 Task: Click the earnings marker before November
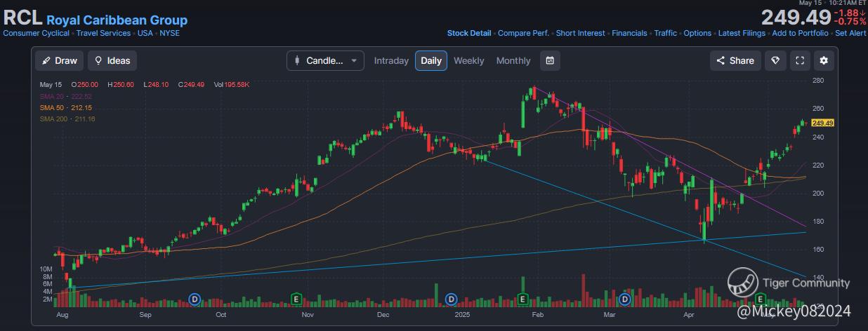coord(296,299)
